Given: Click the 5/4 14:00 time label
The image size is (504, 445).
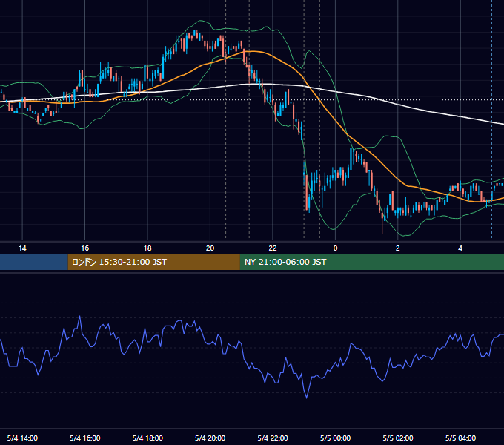Looking at the screenshot, I should (x=22, y=438).
